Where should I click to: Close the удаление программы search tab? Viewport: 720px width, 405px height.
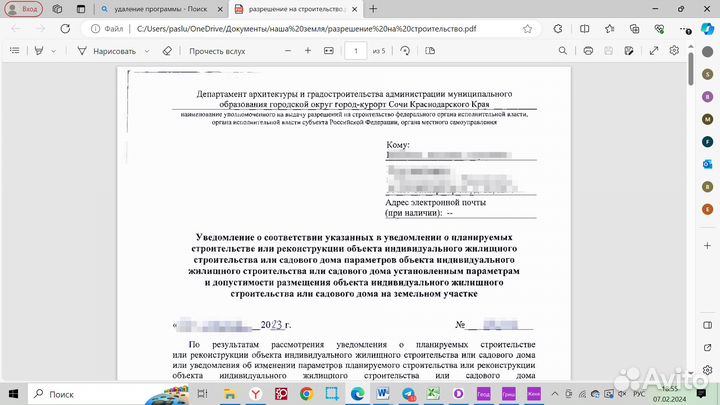coord(220,9)
